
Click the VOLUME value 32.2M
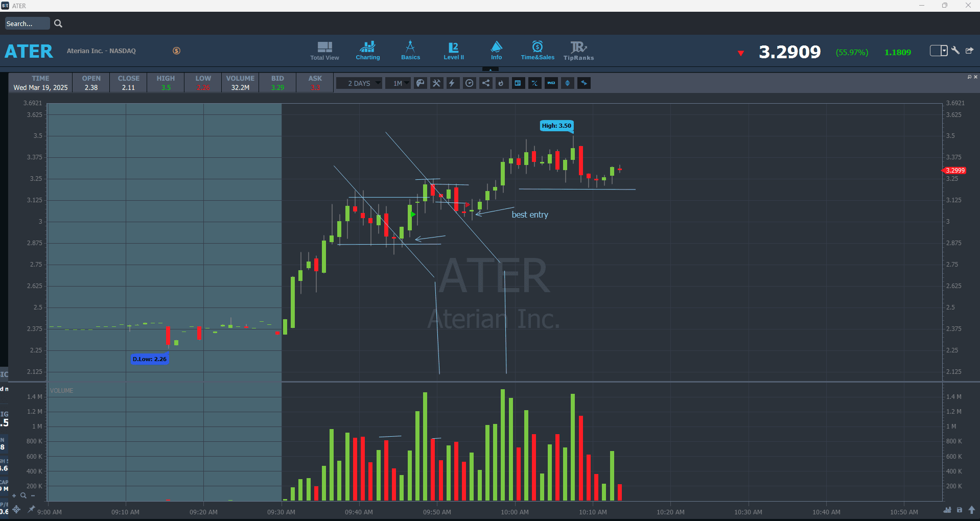coord(240,87)
